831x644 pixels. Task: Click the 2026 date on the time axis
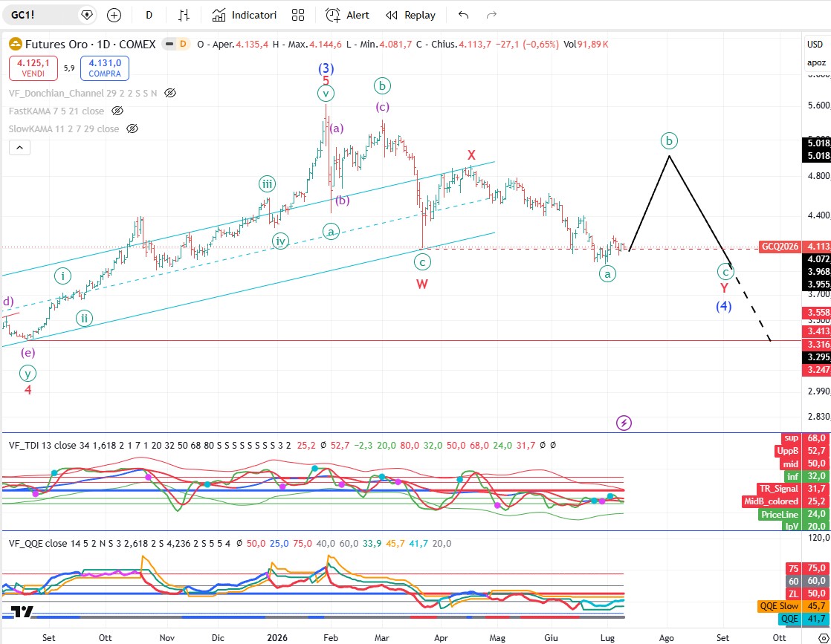click(277, 637)
